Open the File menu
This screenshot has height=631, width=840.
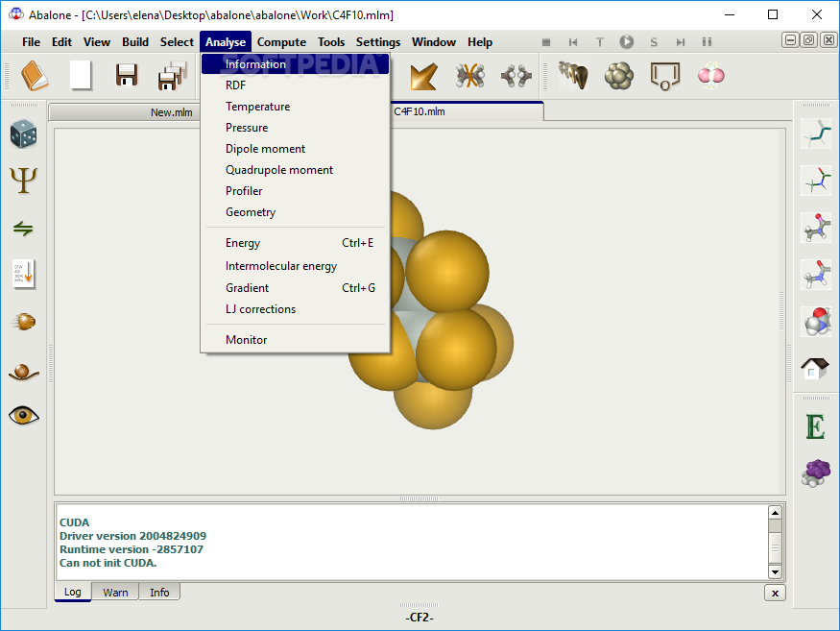pyautogui.click(x=31, y=42)
